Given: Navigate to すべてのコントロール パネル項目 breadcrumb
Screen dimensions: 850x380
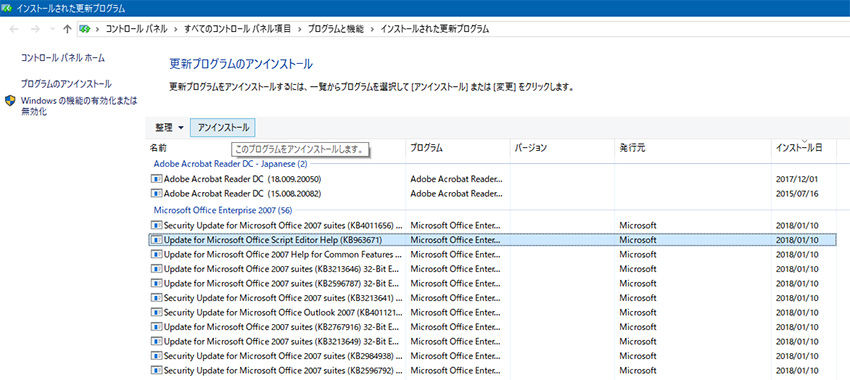Looking at the screenshot, I should click(x=237, y=29).
